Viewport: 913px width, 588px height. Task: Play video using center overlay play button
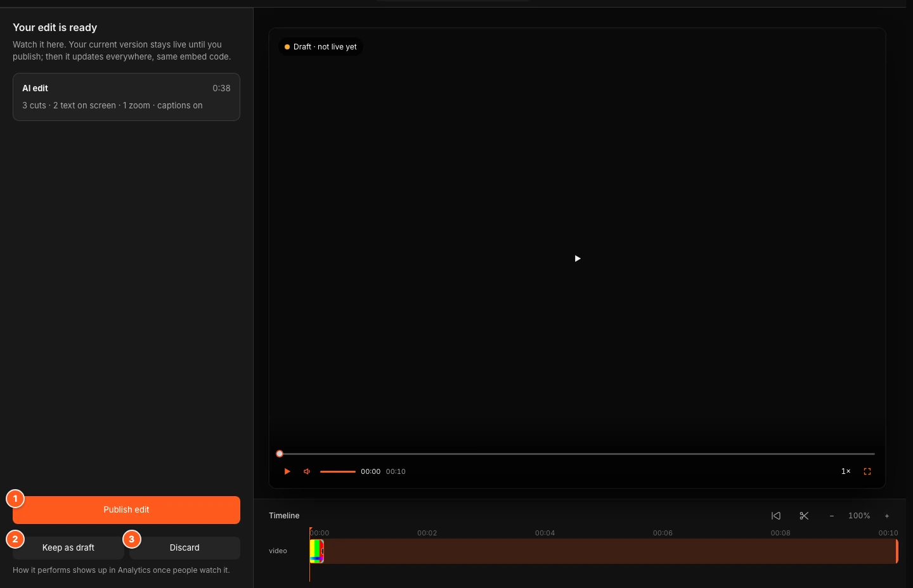pyautogui.click(x=577, y=259)
